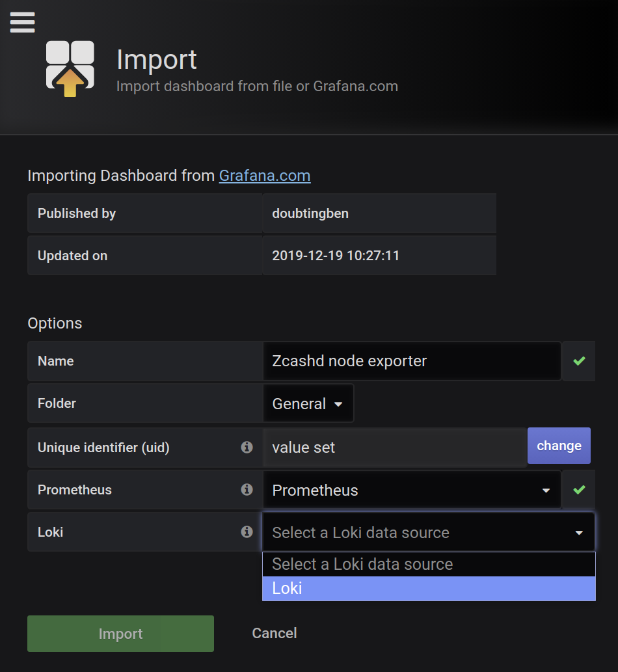Edit the dashboard Name input field
The width and height of the screenshot is (618, 672).
point(412,361)
